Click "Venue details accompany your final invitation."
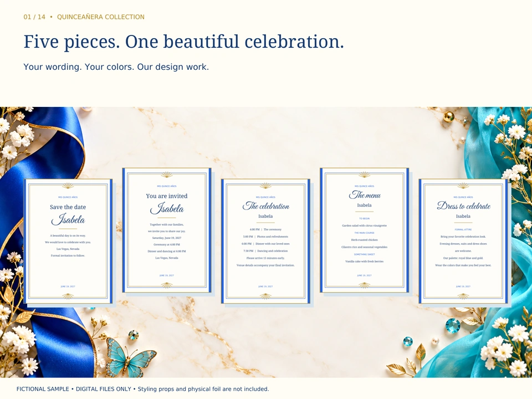The image size is (532, 399). 265,265
